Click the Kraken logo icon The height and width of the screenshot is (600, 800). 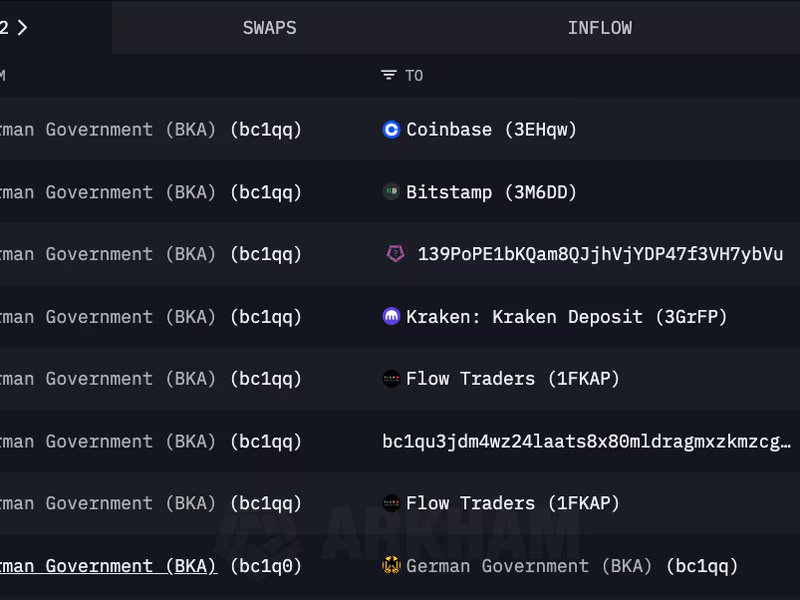coord(391,317)
